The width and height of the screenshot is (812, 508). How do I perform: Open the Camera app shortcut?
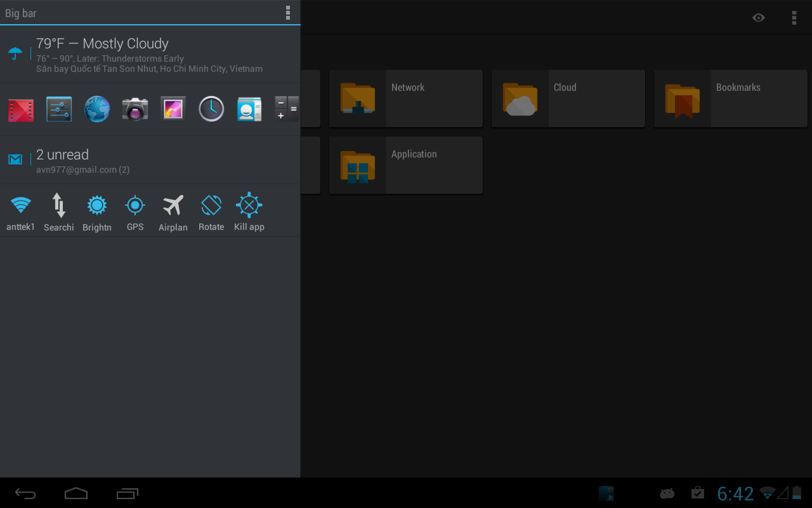(x=134, y=109)
